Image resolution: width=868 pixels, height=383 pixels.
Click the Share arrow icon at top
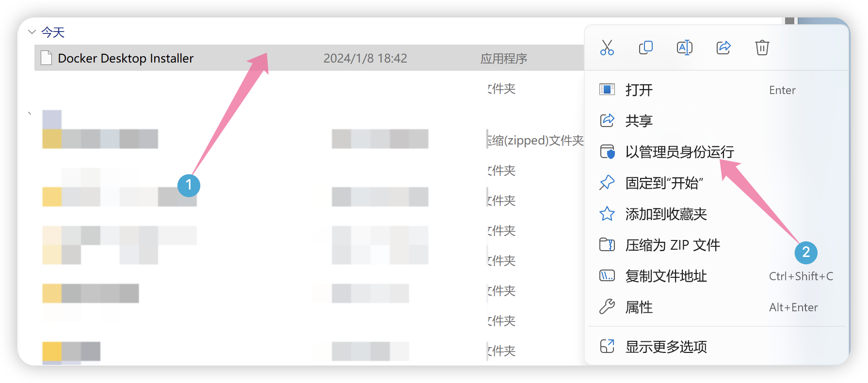click(x=723, y=48)
